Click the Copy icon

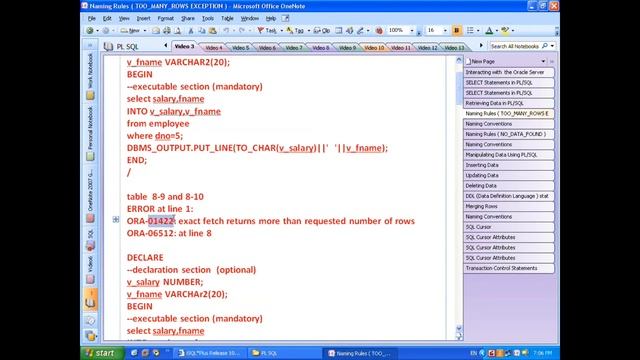coord(202,31)
